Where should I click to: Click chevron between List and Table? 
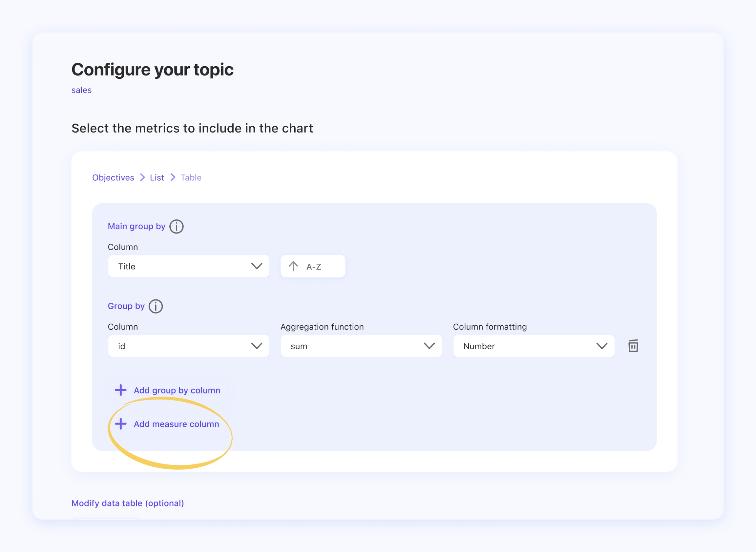click(173, 177)
